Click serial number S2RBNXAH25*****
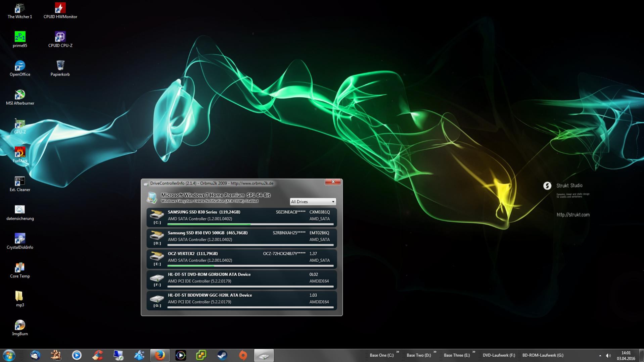 [289, 233]
